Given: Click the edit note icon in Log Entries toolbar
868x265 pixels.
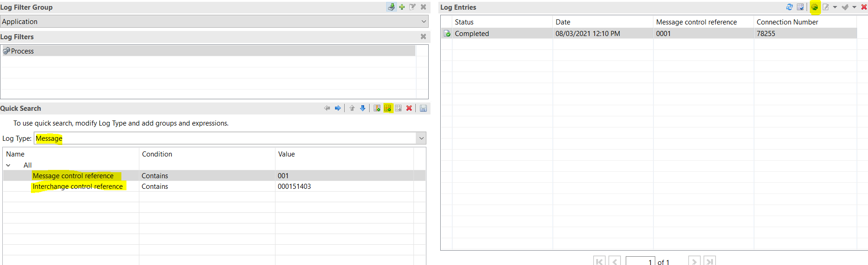Looking at the screenshot, I should [x=826, y=7].
